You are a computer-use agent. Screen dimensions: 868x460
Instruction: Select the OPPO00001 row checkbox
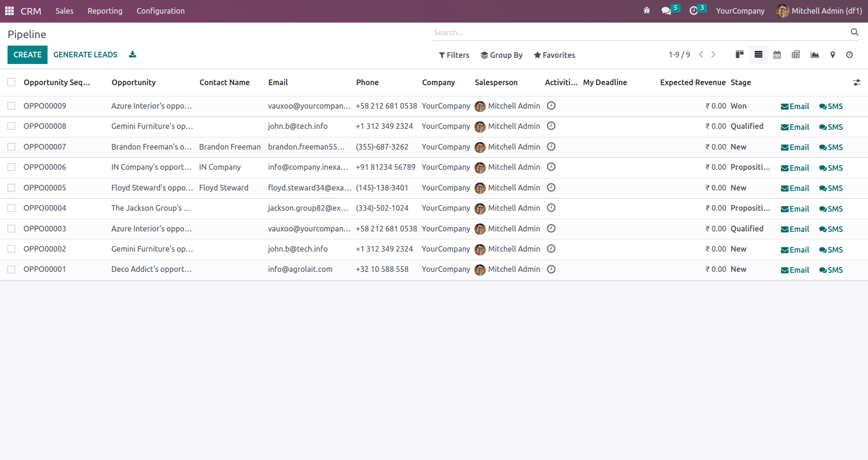(11, 269)
